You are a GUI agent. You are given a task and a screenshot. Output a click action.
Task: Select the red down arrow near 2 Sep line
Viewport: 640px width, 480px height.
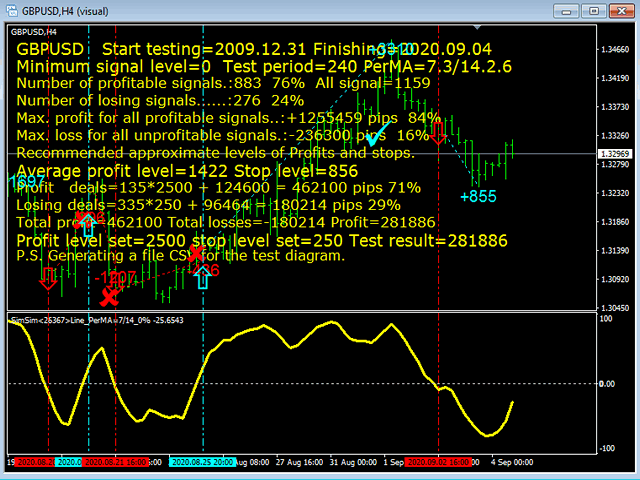pyautogui.click(x=438, y=133)
